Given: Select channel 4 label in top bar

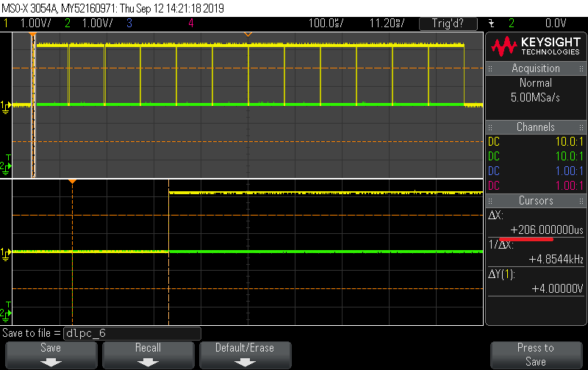Looking at the screenshot, I should [x=191, y=24].
